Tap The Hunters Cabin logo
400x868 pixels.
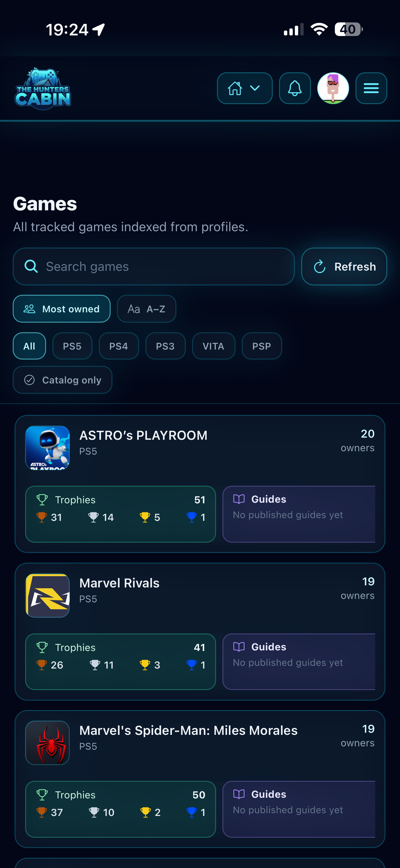coord(43,89)
